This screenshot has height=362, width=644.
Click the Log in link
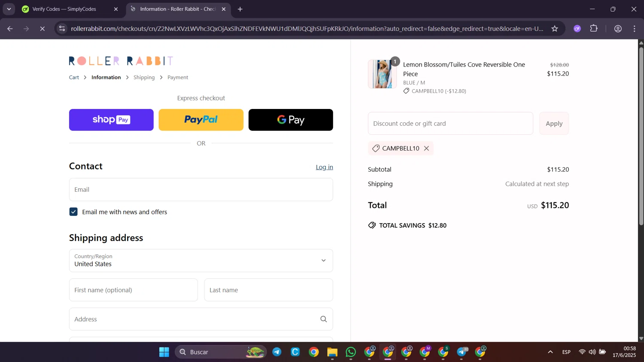pyautogui.click(x=324, y=167)
